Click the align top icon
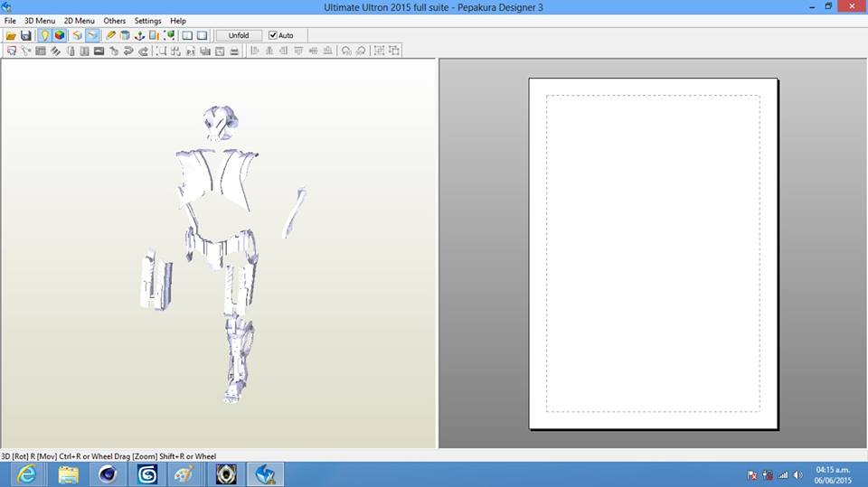 [x=298, y=51]
